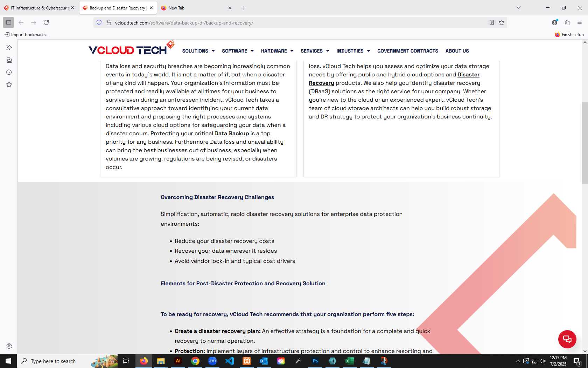The height and width of the screenshot is (368, 588).
Task: Click Import bookmarks link
Action: tap(27, 34)
